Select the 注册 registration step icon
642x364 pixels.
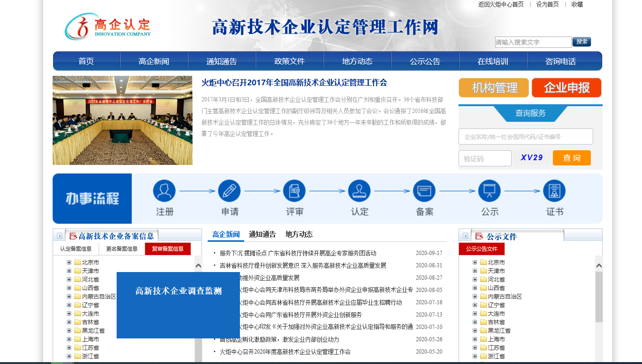click(164, 190)
